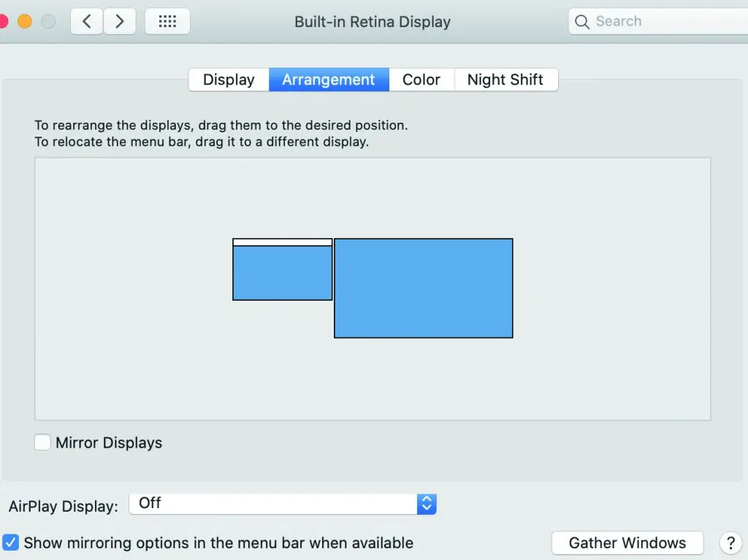748x560 pixels.
Task: Click the gray zoom window button
Action: pyautogui.click(x=48, y=21)
